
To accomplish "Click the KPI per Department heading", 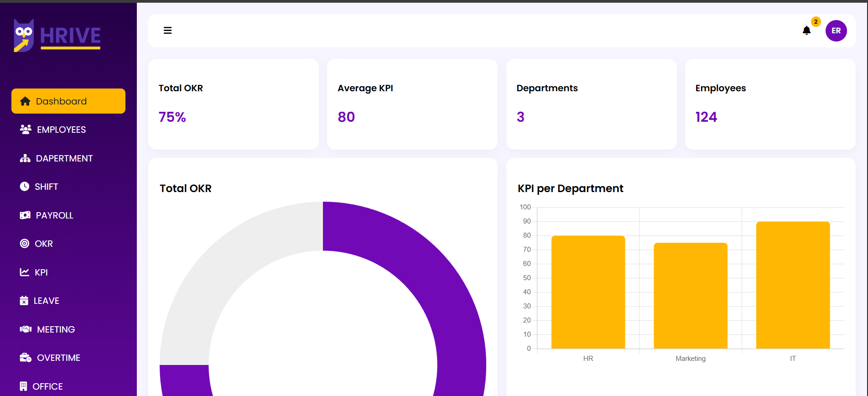I will pos(570,188).
